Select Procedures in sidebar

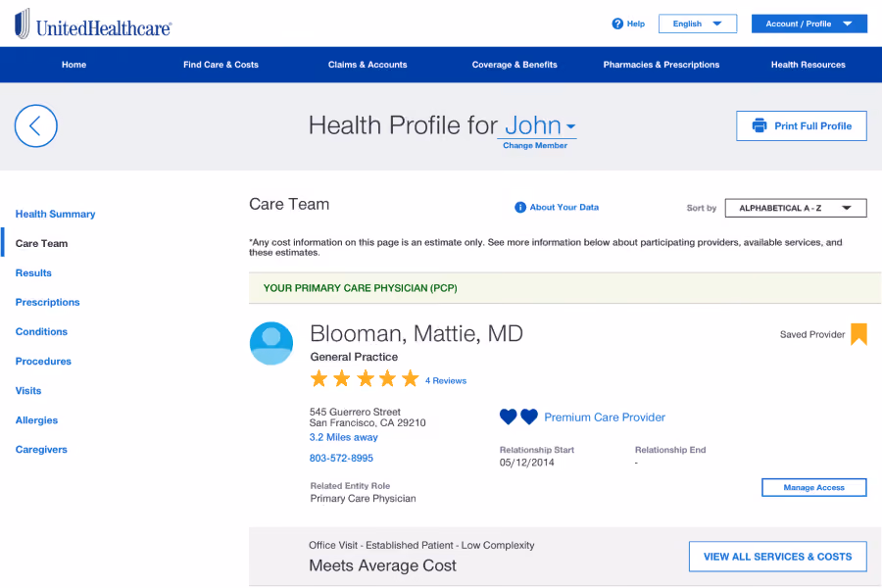click(43, 362)
